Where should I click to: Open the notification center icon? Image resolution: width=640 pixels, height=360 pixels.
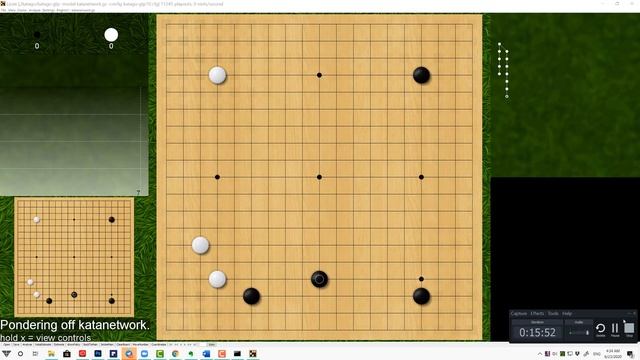[x=631, y=354]
